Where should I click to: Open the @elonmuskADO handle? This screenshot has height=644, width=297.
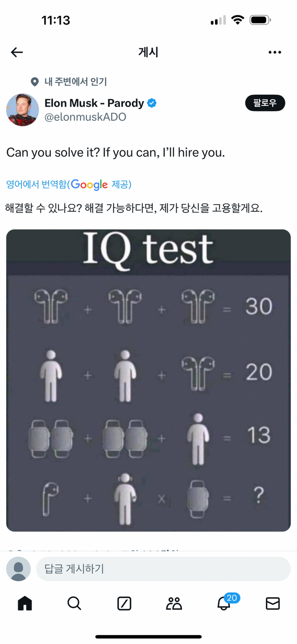(85, 117)
